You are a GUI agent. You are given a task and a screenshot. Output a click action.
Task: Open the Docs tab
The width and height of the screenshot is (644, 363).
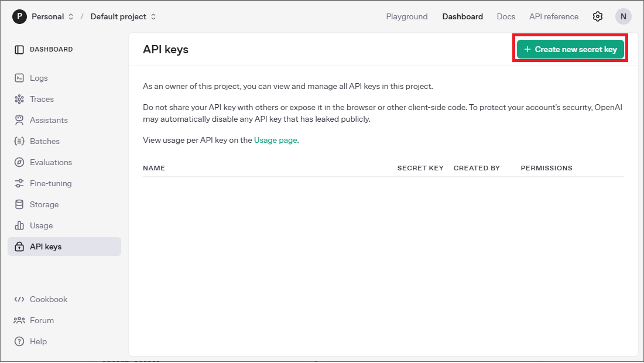click(506, 16)
